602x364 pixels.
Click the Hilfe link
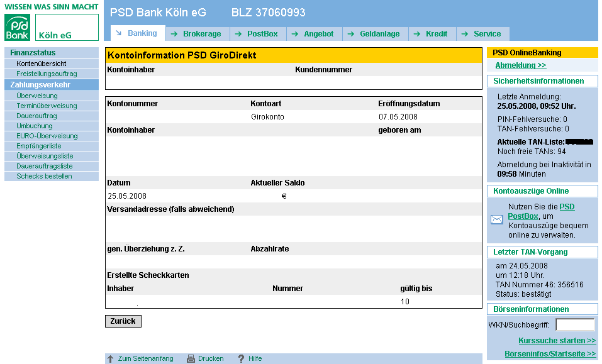[x=255, y=358]
